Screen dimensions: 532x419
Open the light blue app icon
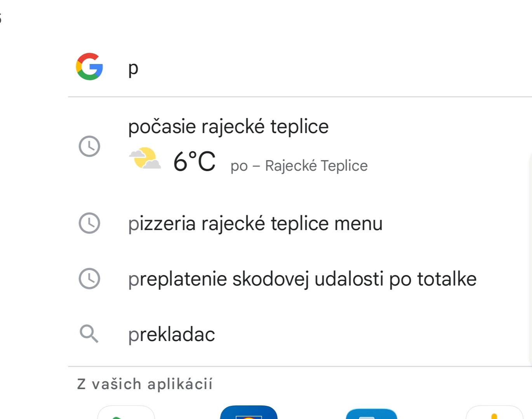[x=371, y=414]
